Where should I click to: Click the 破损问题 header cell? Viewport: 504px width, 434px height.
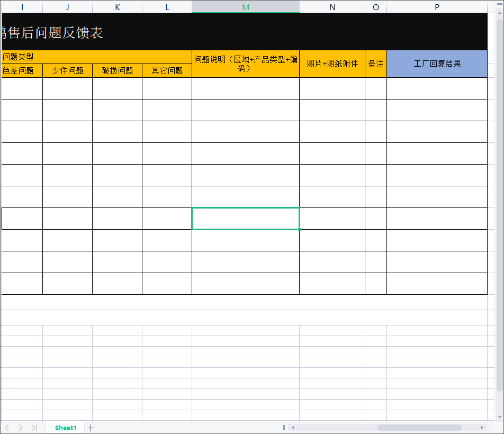tap(118, 71)
